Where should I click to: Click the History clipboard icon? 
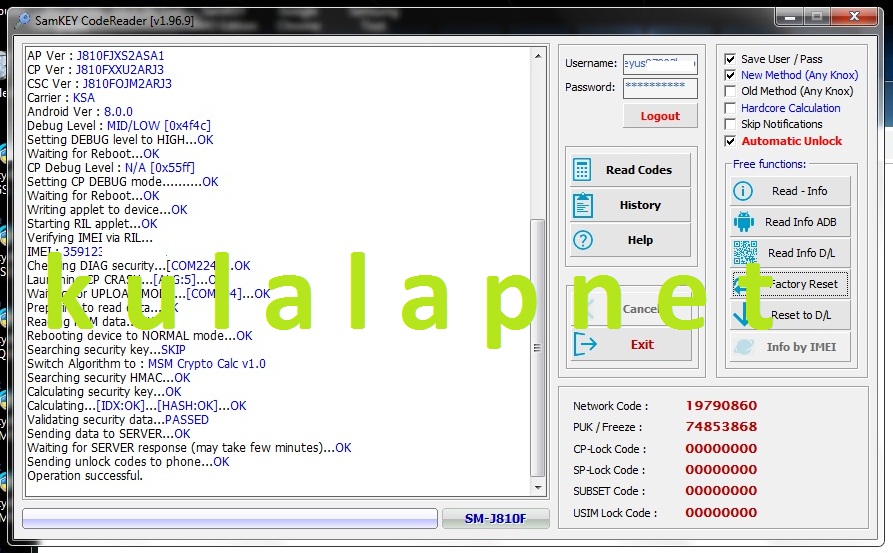(x=583, y=205)
